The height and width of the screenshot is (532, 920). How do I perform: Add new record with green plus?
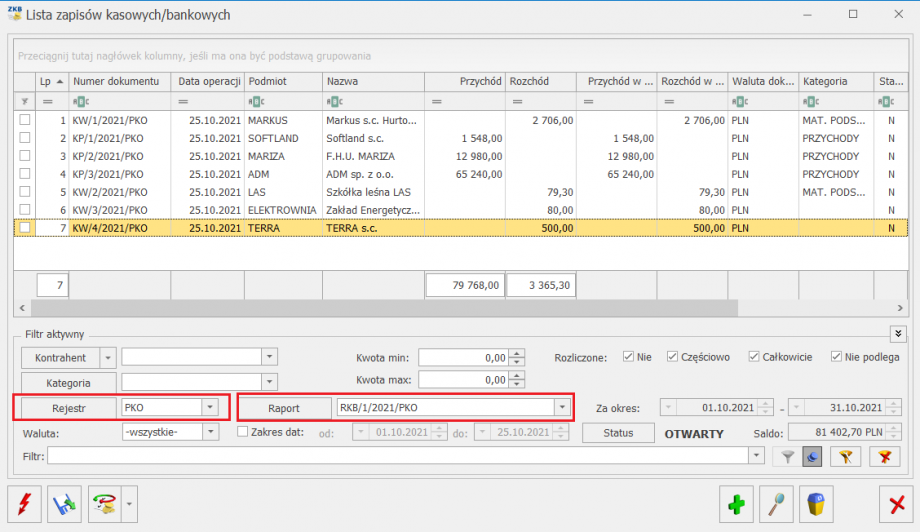(x=736, y=503)
